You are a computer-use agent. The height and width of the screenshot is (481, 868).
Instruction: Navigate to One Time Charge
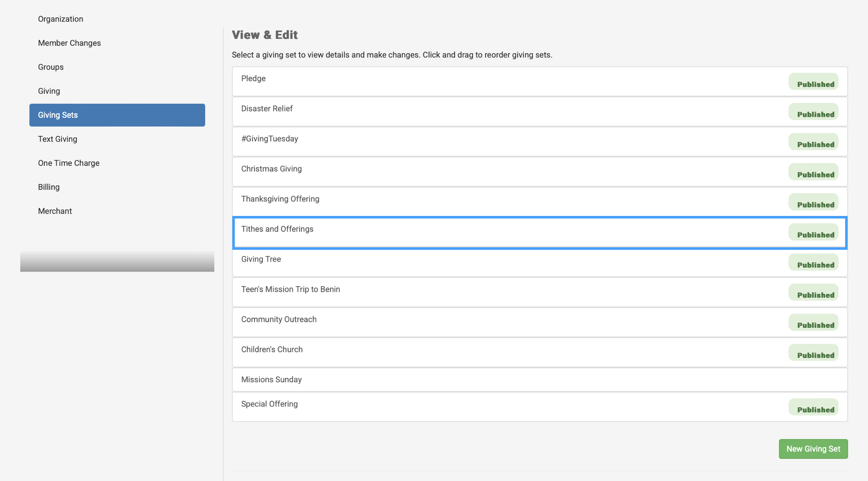coord(69,163)
